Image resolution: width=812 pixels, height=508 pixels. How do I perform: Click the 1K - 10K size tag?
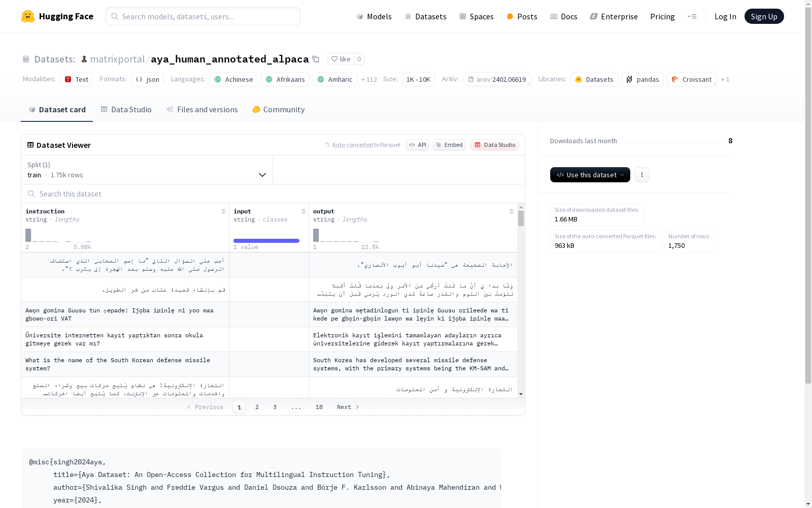tap(418, 79)
